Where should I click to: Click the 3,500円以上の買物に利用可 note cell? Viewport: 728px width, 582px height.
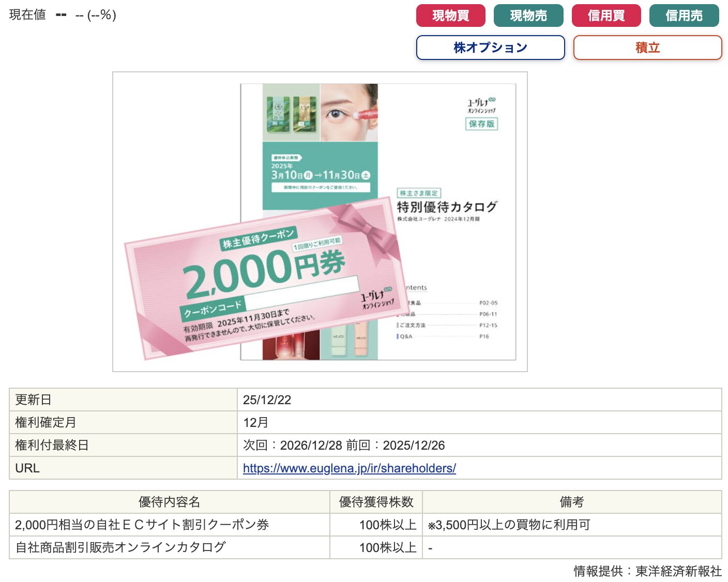pyautogui.click(x=572, y=525)
